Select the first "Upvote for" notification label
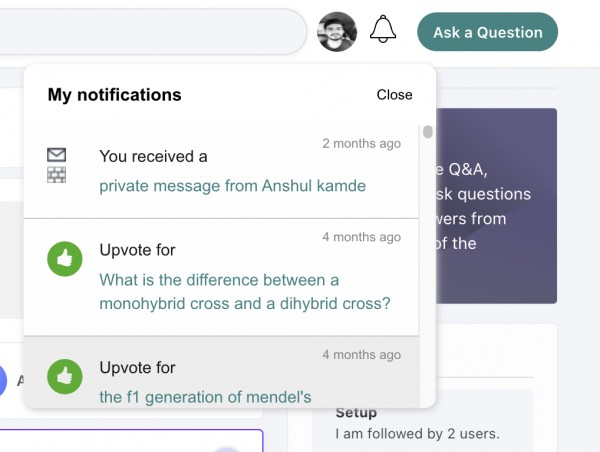 (x=137, y=250)
